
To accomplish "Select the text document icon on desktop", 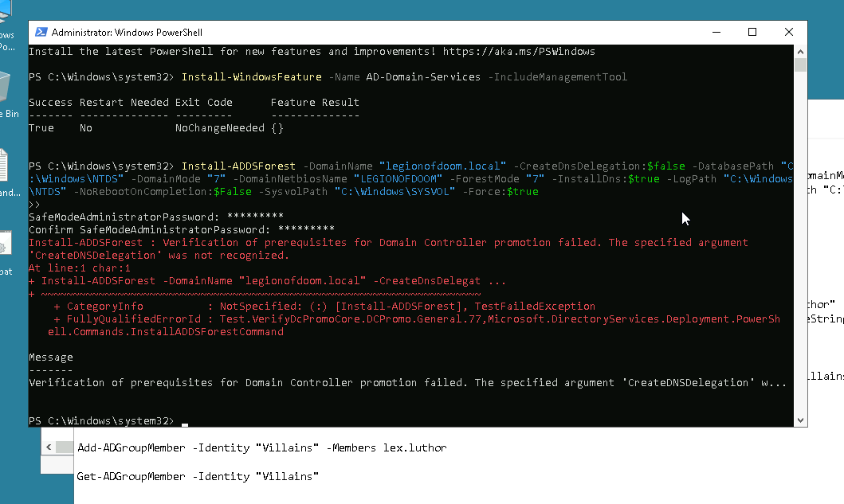I will [x=6, y=167].
